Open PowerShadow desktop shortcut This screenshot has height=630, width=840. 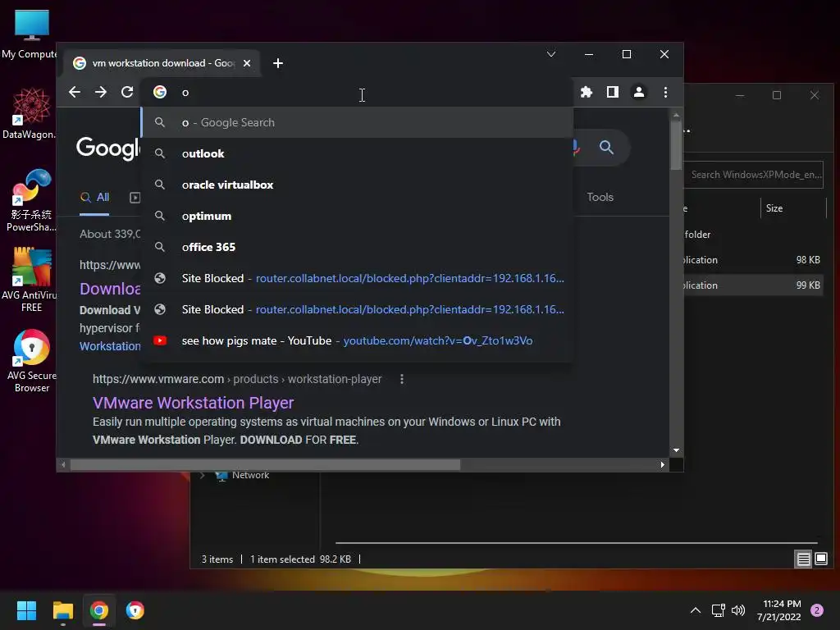[31, 200]
